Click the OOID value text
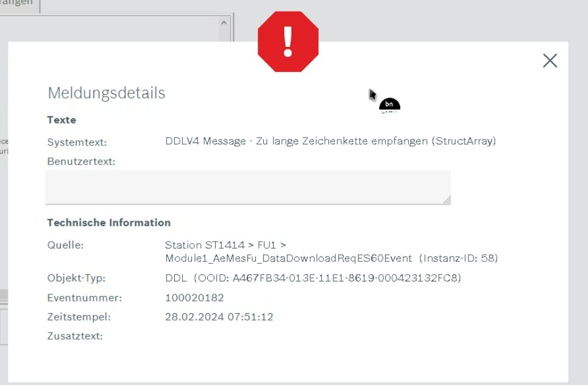Image resolution: width=588 pixels, height=385 pixels. (x=331, y=278)
